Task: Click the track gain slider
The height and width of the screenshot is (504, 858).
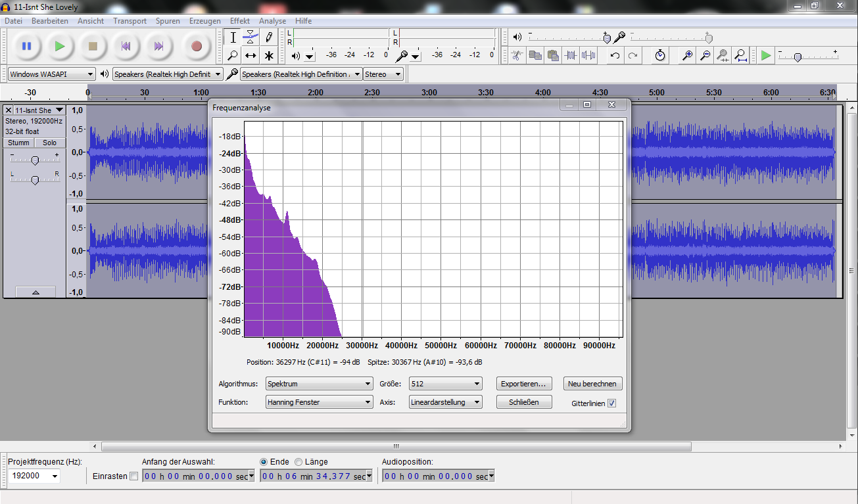Action: coord(35,160)
